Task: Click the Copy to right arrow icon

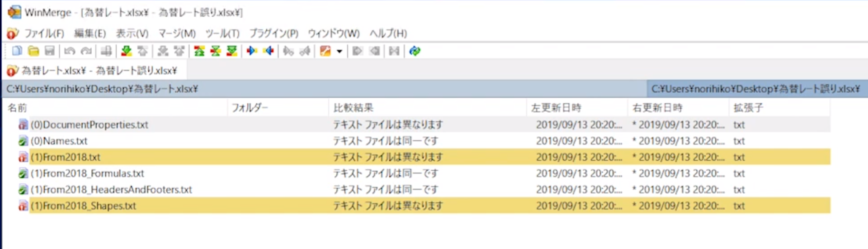Action: 252,51
